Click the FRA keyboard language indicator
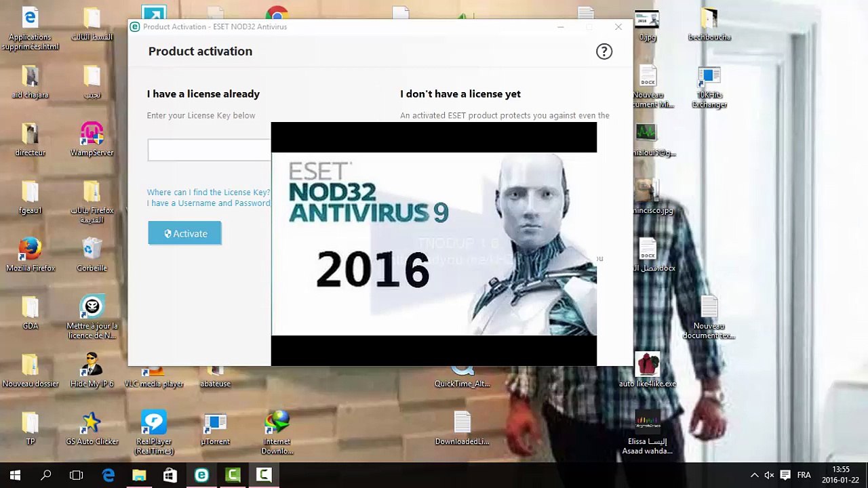 click(804, 475)
